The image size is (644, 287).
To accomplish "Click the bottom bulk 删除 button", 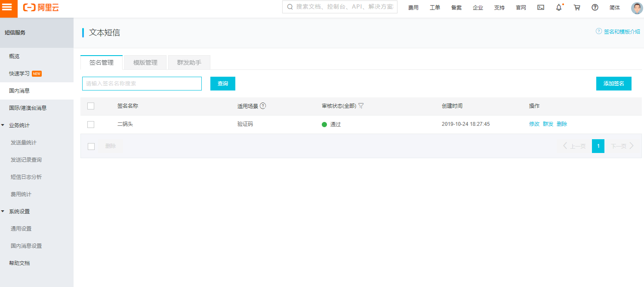I will 111,146.
